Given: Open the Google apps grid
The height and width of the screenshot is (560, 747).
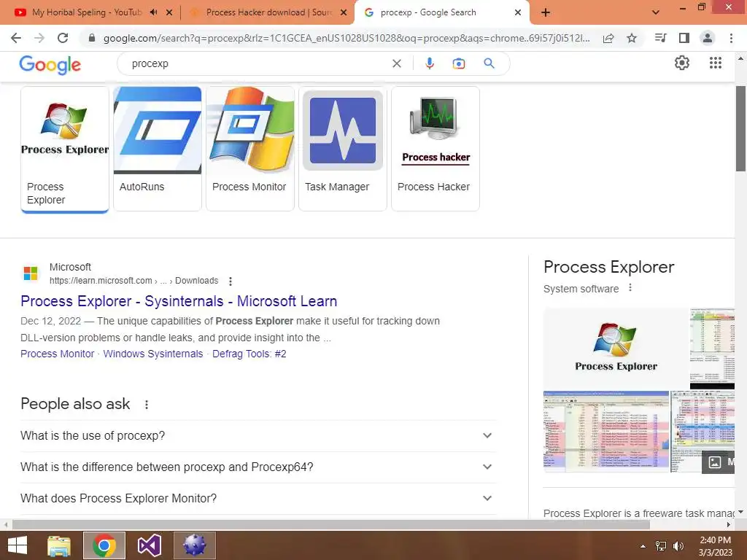Looking at the screenshot, I should [715, 63].
